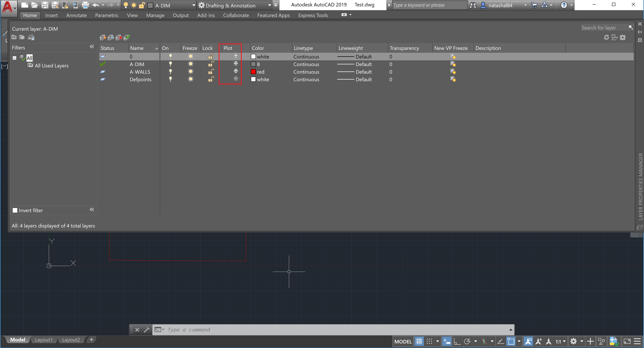Image resolution: width=644 pixels, height=348 pixels.
Task: Open Layer Properties Manager settings gear icon
Action: [623, 37]
